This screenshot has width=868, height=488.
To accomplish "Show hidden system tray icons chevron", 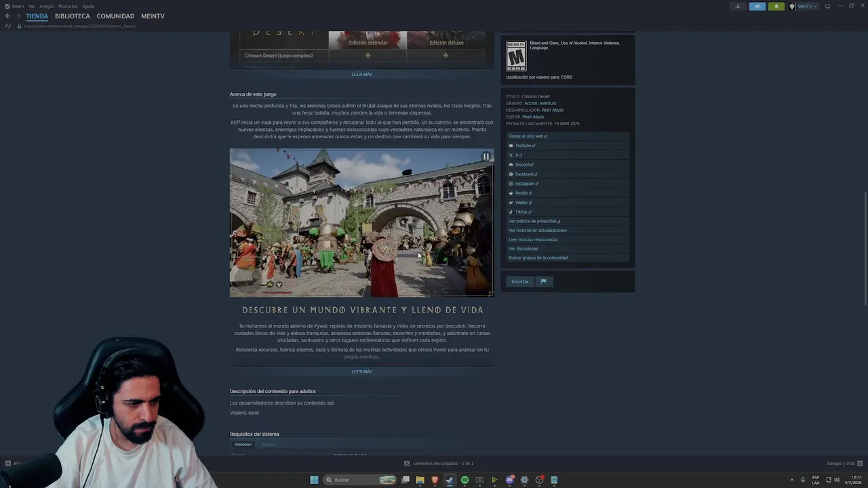I will (791, 480).
